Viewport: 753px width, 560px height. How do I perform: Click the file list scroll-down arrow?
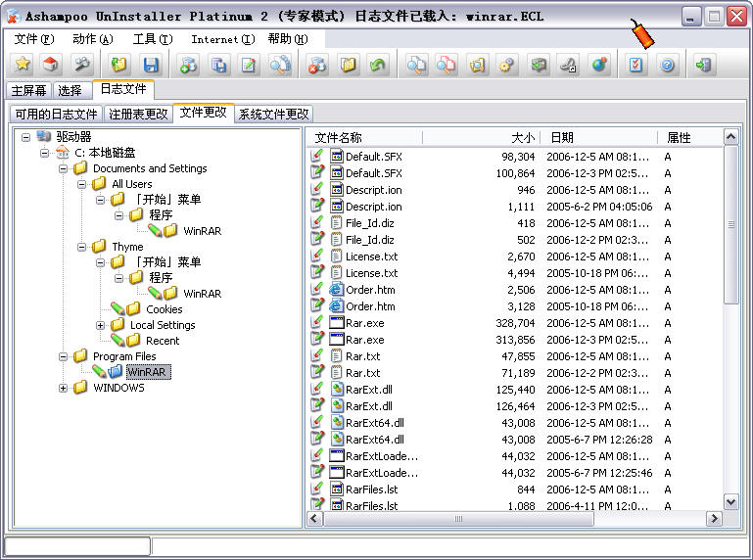(x=730, y=502)
